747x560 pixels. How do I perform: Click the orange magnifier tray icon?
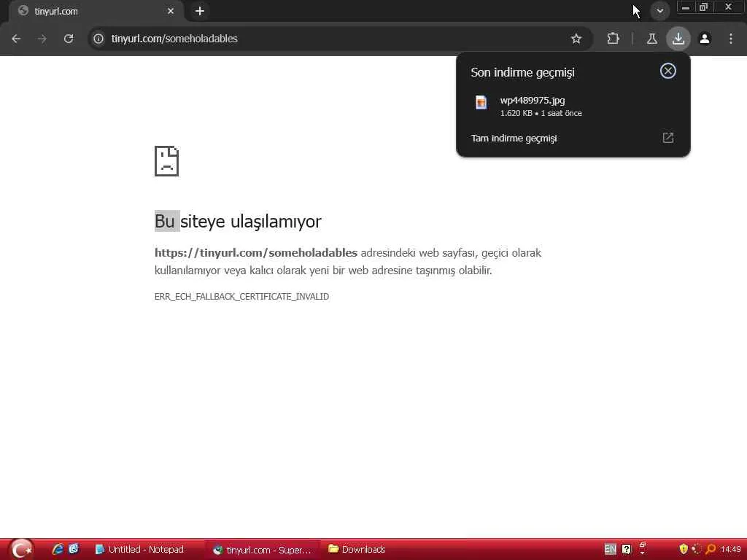(x=711, y=549)
